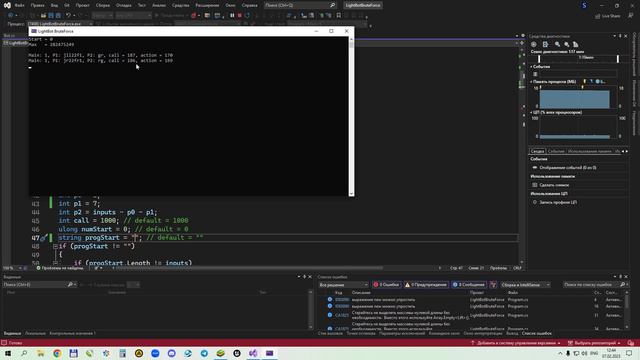The height and width of the screenshot is (360, 640).
Task: Open the solution configuration dropdown in toolbar
Action: coord(102,16)
